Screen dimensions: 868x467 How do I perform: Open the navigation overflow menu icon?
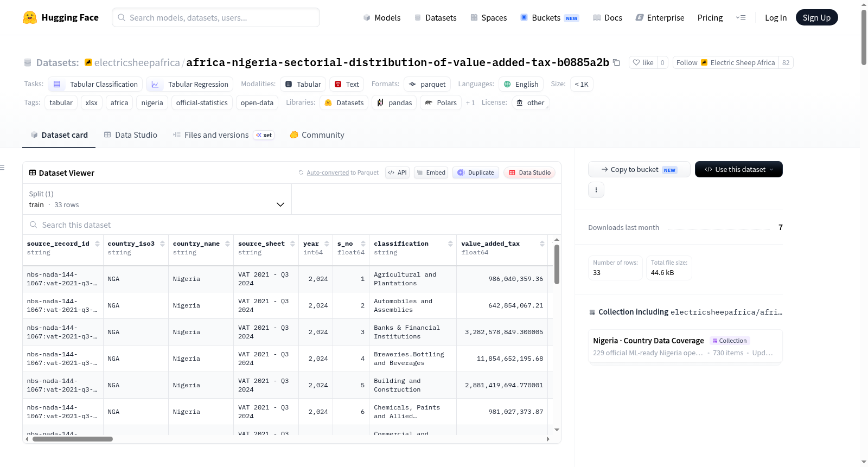pyautogui.click(x=741, y=17)
